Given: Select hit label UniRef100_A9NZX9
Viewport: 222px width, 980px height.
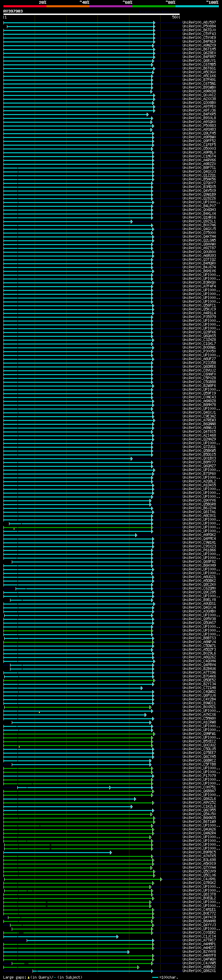Looking at the screenshot, I should click(199, 45).
